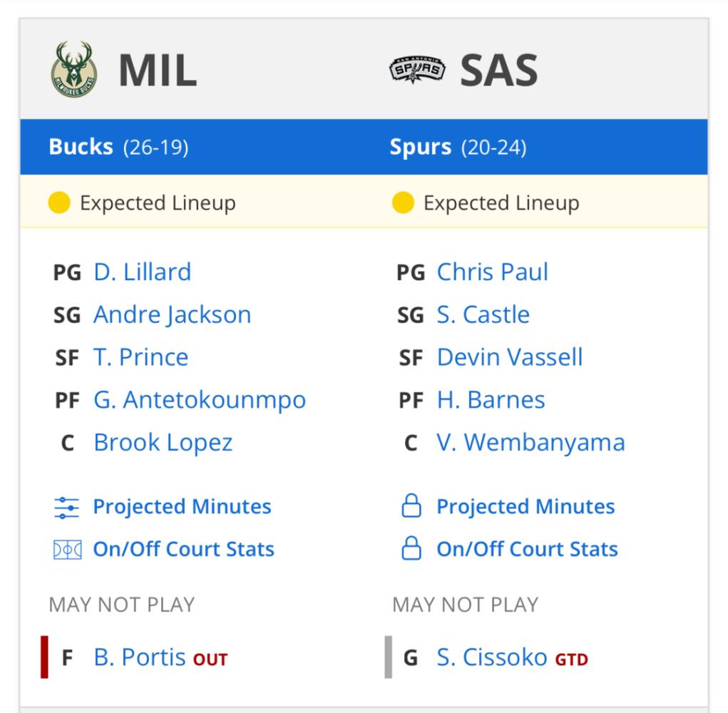Open Chris Paul player page
The height and width of the screenshot is (713, 728).
[x=493, y=272]
